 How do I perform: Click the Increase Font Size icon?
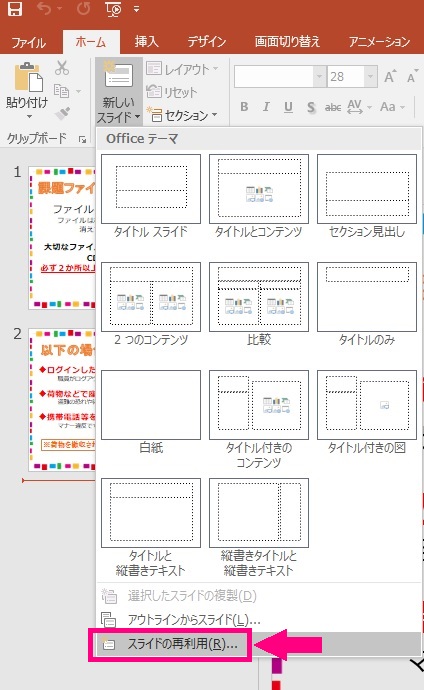tap(390, 77)
